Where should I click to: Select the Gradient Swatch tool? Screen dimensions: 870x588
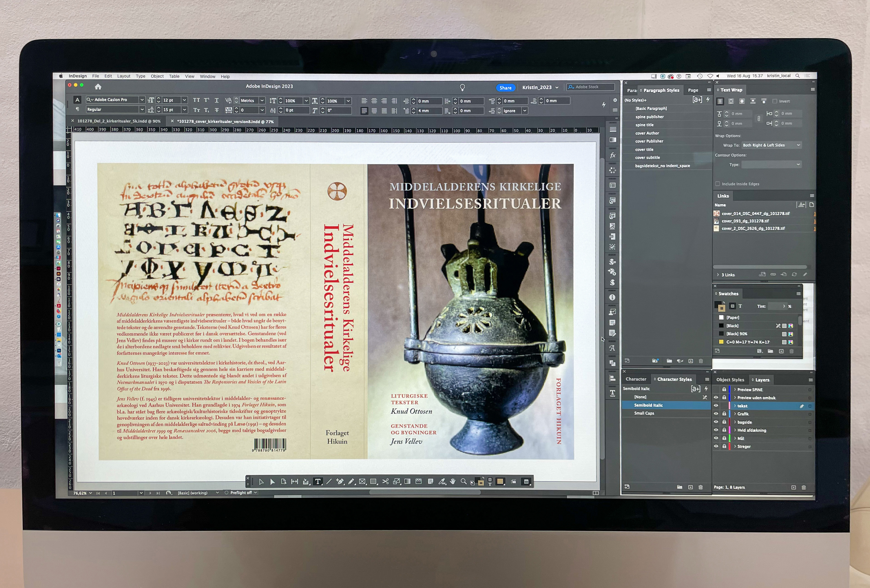pos(408,482)
